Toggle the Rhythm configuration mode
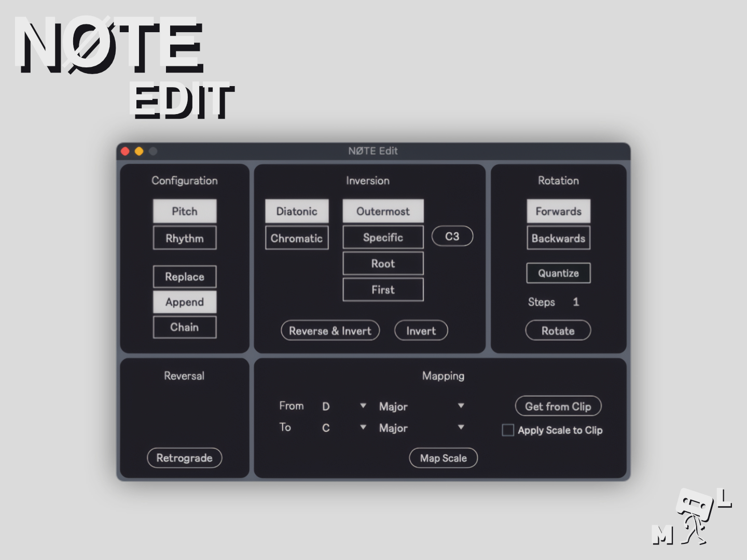Image resolution: width=747 pixels, height=560 pixels. [185, 238]
